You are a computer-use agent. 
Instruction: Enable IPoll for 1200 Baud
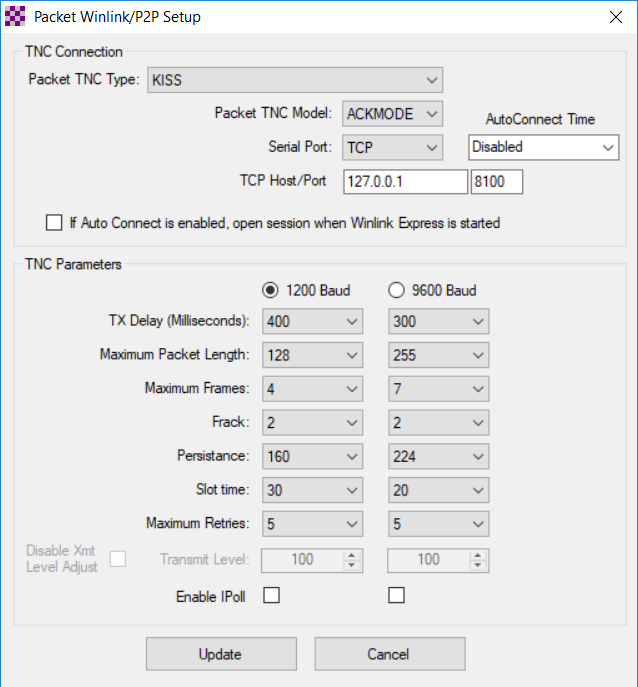point(270,596)
